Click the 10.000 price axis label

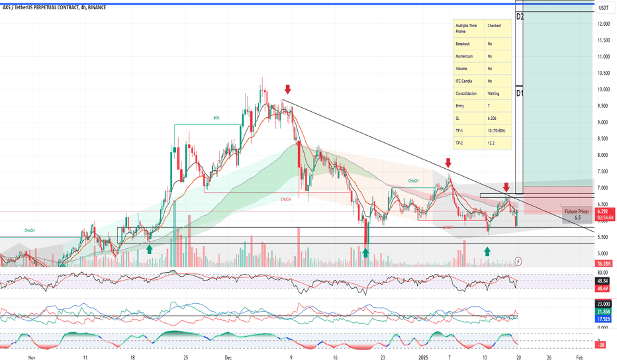tap(604, 89)
